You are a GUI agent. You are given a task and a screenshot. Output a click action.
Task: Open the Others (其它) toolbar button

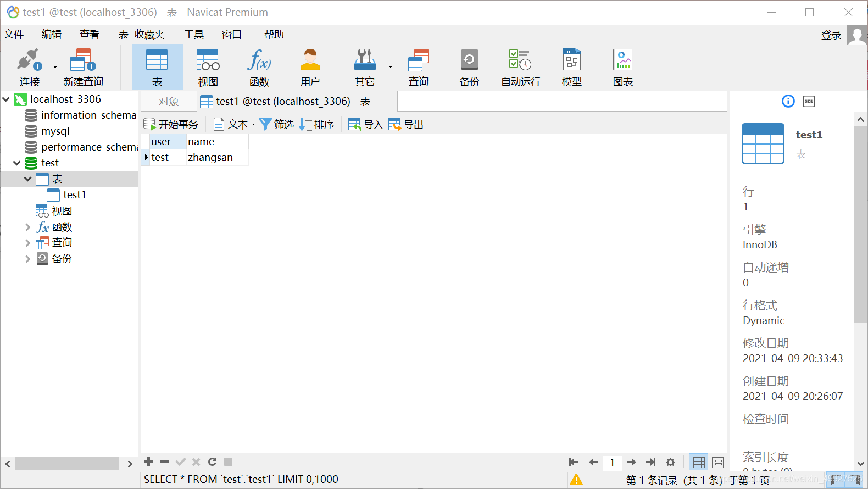(365, 68)
